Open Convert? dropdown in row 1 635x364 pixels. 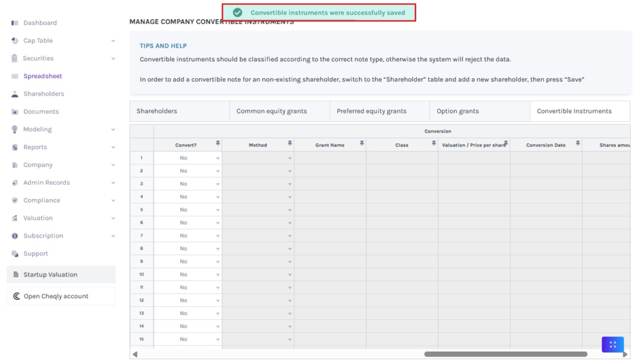tap(218, 158)
